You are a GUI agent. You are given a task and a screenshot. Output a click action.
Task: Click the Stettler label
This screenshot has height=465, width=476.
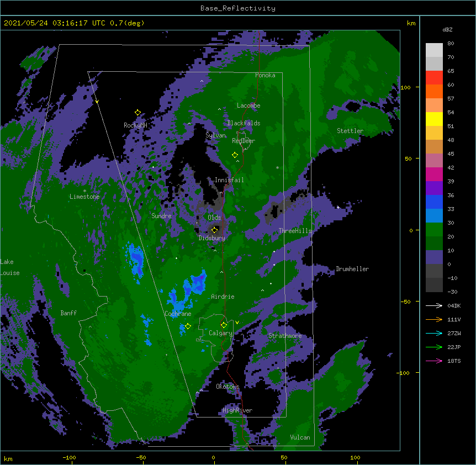tap(350, 131)
